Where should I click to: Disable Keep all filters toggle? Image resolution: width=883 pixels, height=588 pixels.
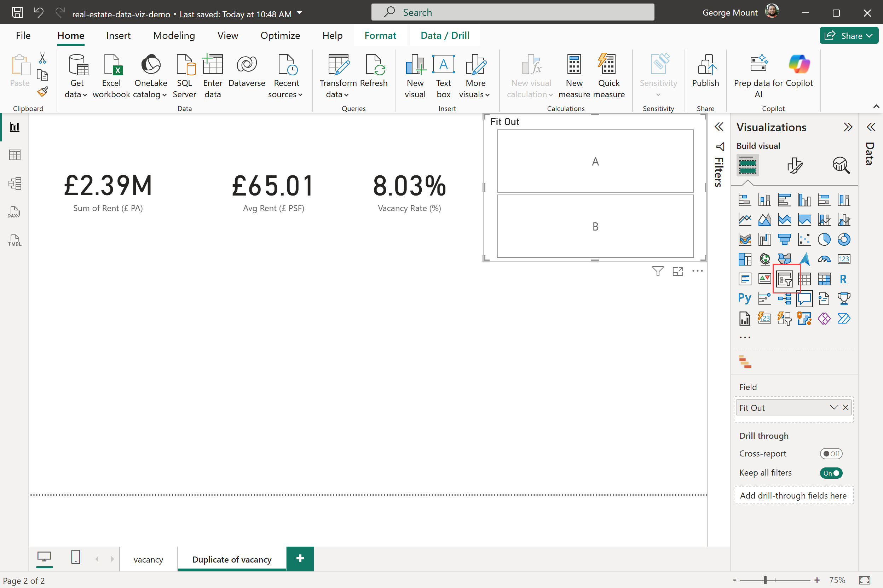(x=831, y=473)
